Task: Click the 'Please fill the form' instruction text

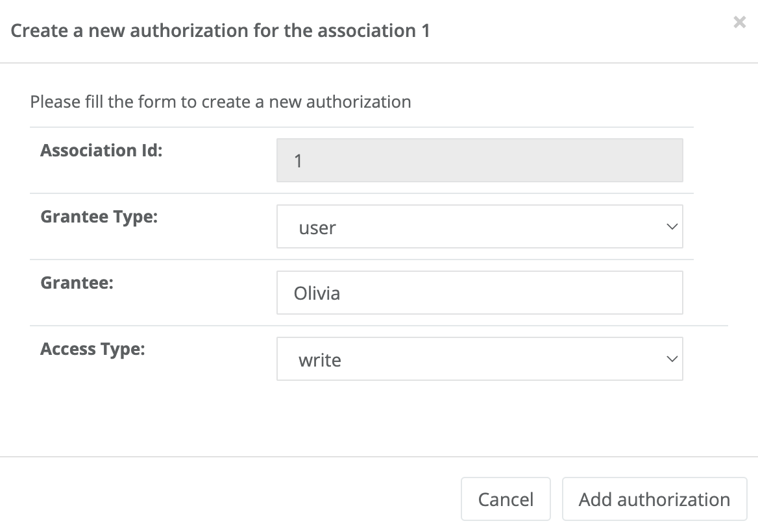Action: (x=221, y=102)
